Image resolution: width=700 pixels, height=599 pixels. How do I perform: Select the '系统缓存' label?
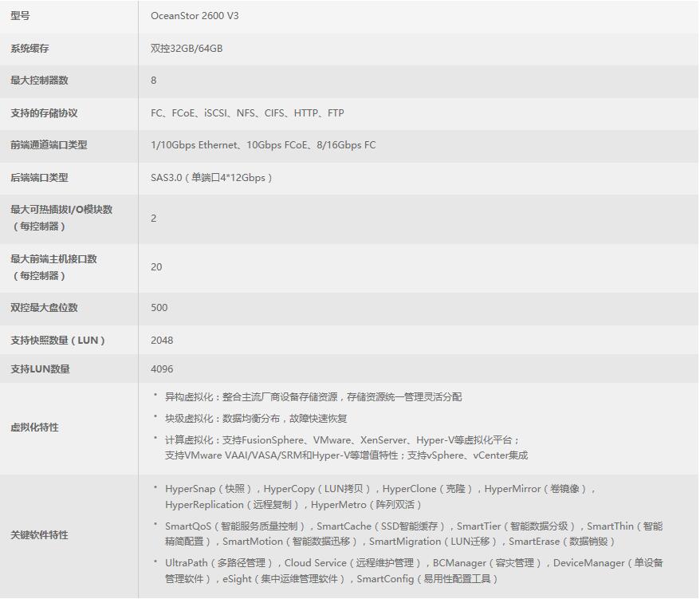[30, 48]
